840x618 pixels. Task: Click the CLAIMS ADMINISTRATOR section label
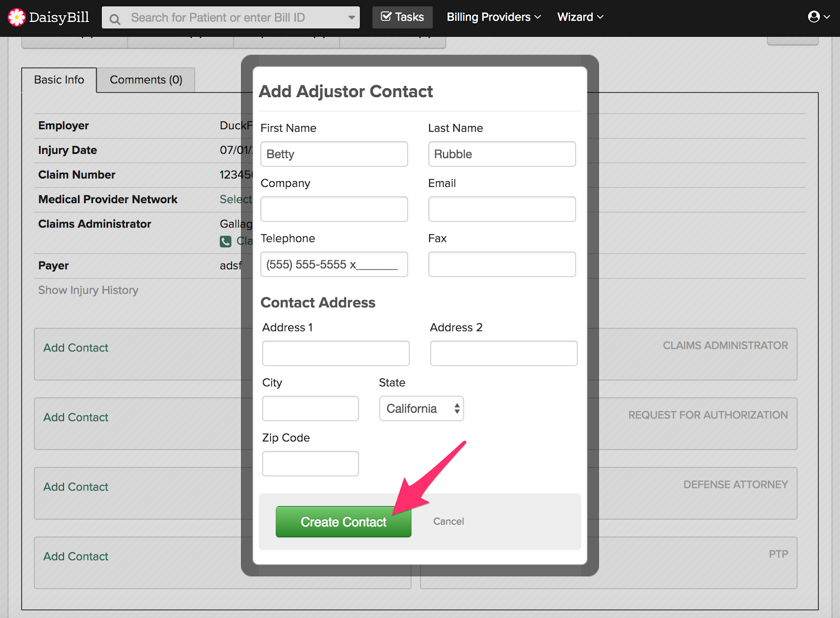pyautogui.click(x=726, y=345)
